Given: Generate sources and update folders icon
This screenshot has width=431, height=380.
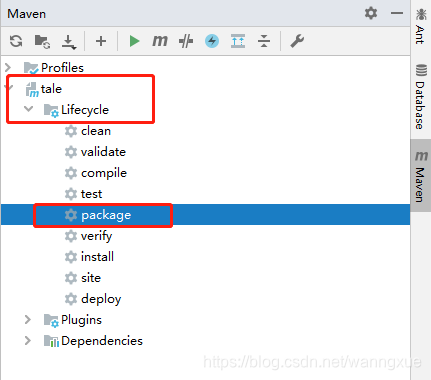Looking at the screenshot, I should point(42,41).
